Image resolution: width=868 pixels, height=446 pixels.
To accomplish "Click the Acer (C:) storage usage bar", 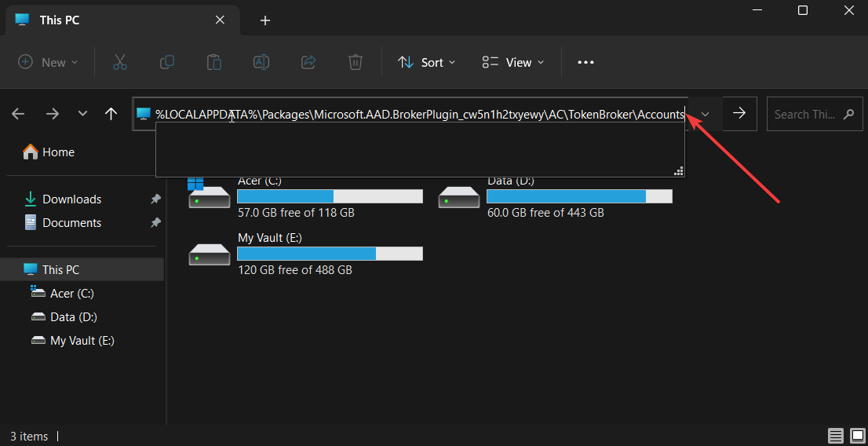I will pyautogui.click(x=330, y=196).
